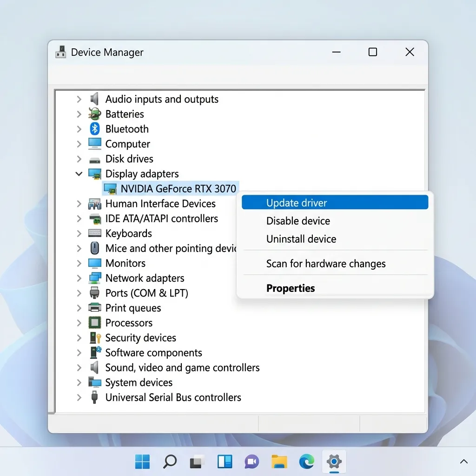
Task: Expand the Bluetooth chevron
Action: (x=79, y=129)
